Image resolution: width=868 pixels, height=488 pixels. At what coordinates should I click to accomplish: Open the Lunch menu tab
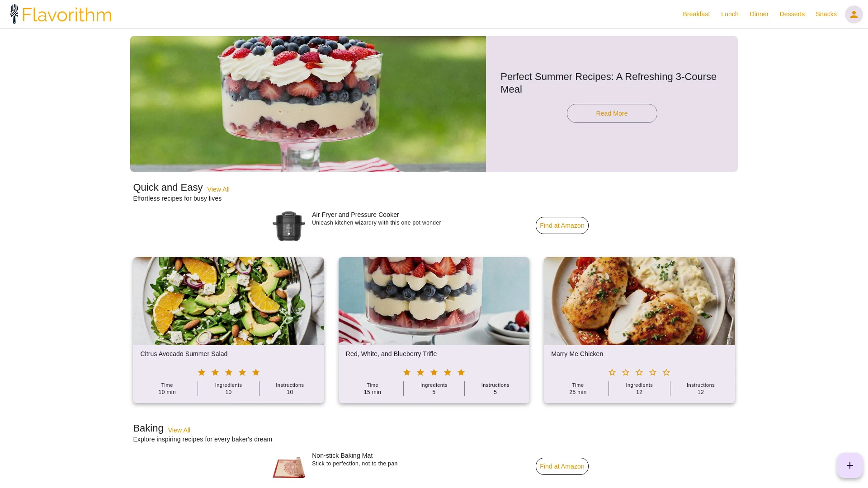730,14
